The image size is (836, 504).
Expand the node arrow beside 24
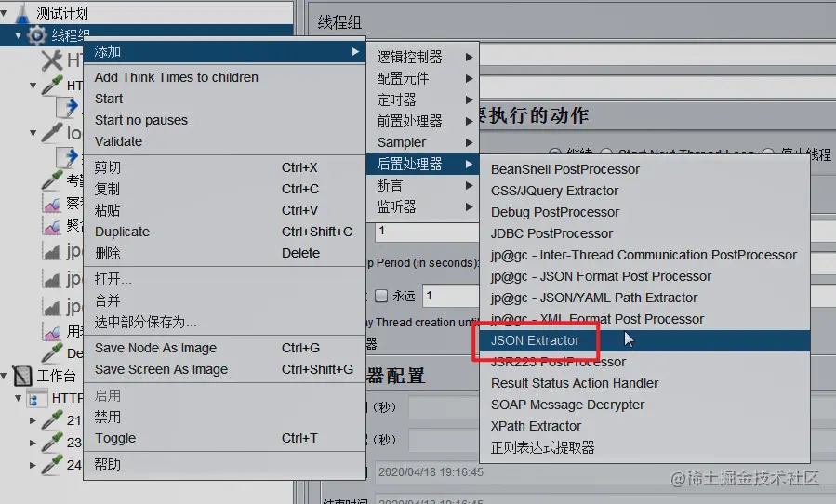[x=33, y=465]
